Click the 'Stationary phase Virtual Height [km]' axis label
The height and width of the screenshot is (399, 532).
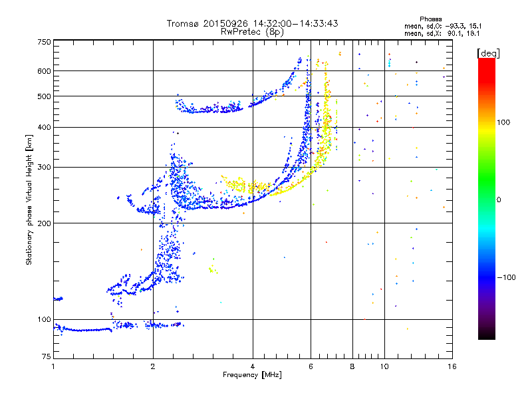[x=29, y=200]
